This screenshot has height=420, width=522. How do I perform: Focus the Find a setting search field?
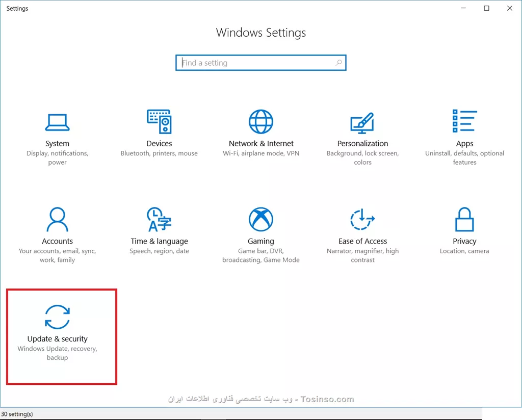[x=261, y=63]
